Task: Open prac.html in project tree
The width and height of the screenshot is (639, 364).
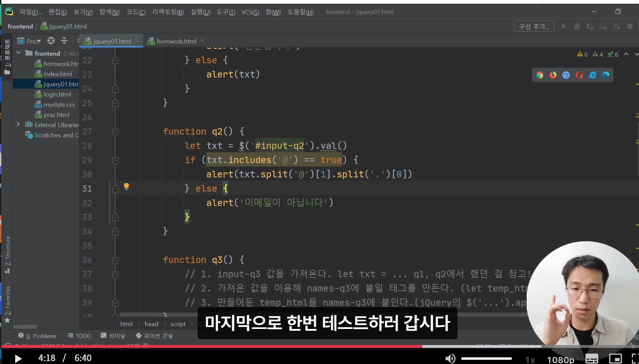Action: tap(53, 115)
